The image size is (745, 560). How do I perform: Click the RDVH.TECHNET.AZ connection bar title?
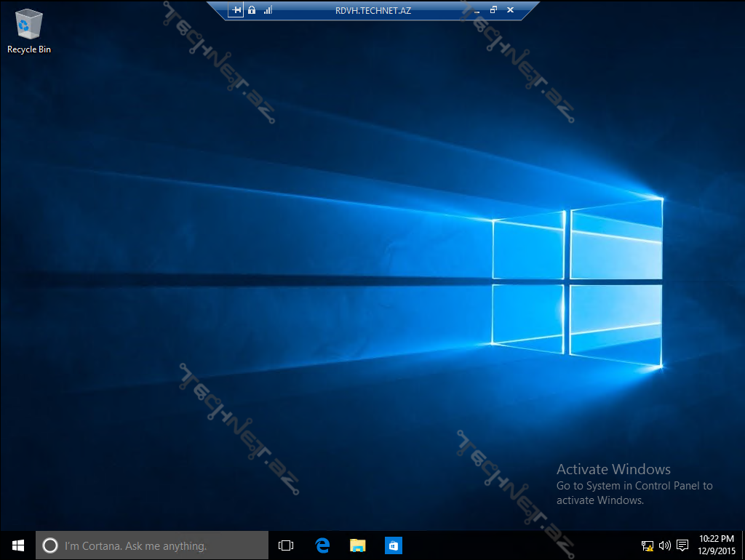click(x=373, y=10)
